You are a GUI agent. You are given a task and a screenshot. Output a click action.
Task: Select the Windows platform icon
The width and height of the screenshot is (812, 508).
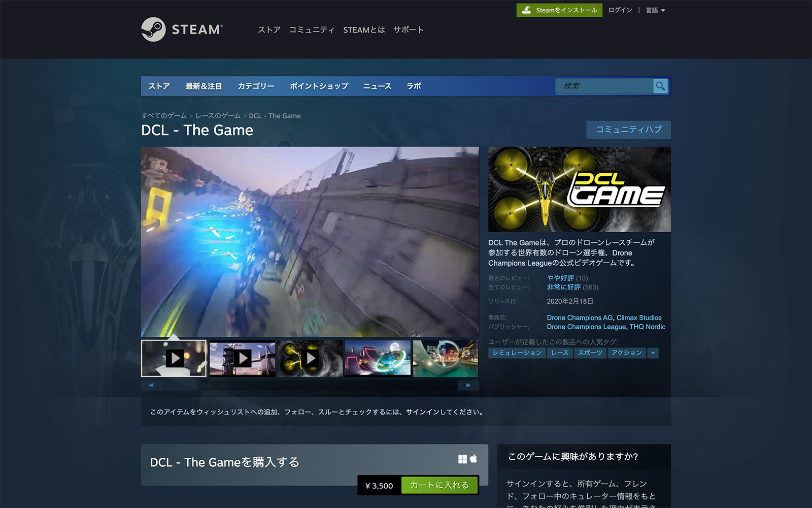[x=462, y=459]
